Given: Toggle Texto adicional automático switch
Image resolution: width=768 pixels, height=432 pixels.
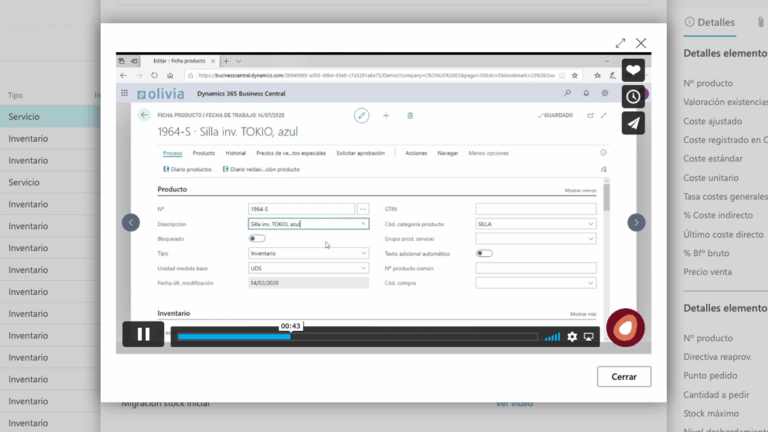Looking at the screenshot, I should (484, 253).
